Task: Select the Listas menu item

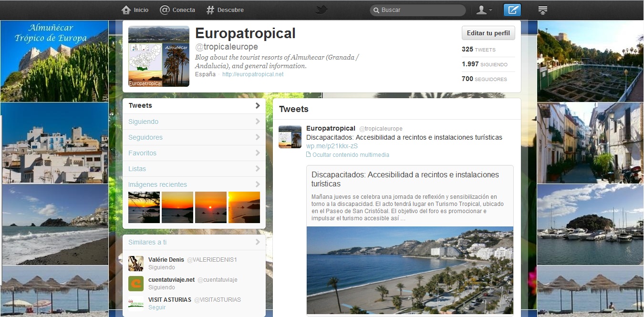Action: click(137, 169)
